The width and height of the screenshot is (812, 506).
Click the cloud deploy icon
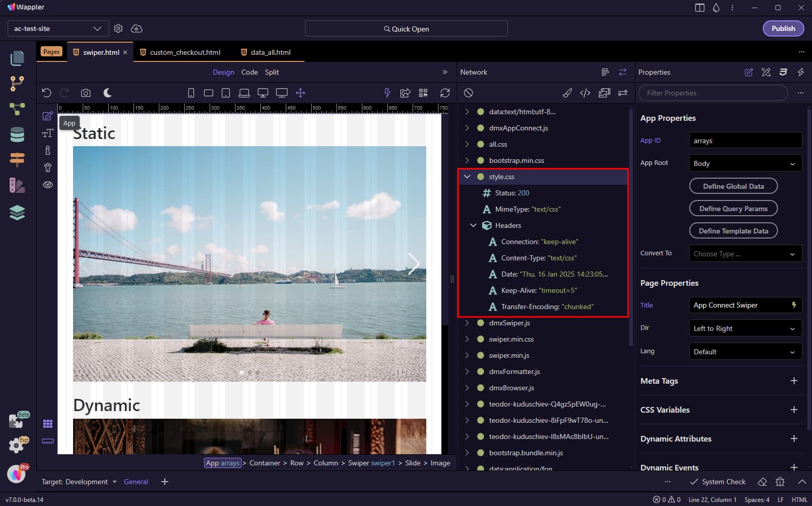click(137, 28)
